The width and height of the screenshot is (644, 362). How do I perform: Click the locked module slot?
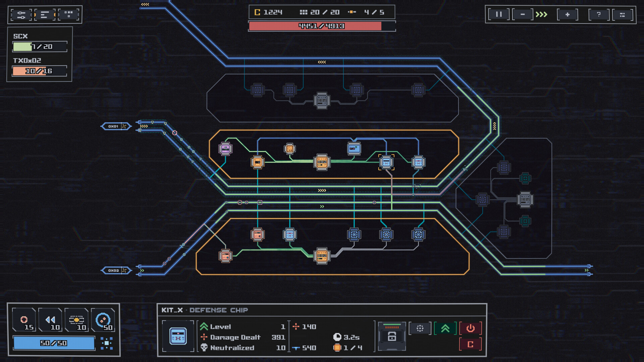pyautogui.click(x=392, y=336)
